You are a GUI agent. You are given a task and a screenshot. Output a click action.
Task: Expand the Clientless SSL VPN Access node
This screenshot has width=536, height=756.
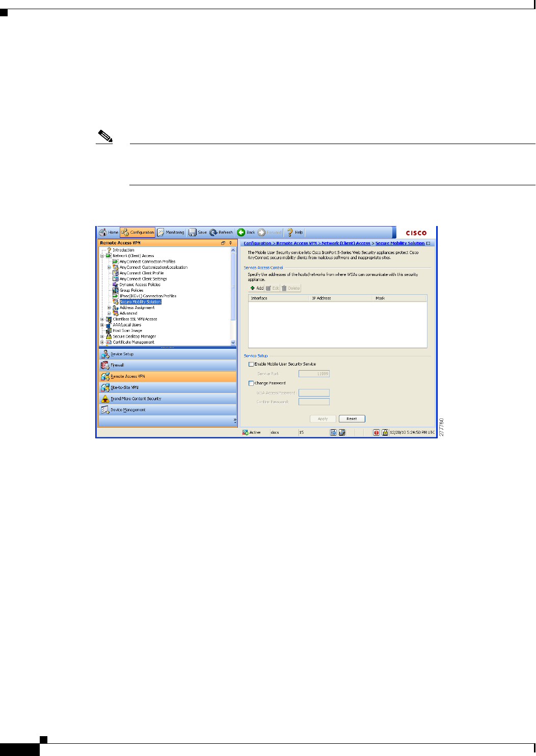click(102, 319)
